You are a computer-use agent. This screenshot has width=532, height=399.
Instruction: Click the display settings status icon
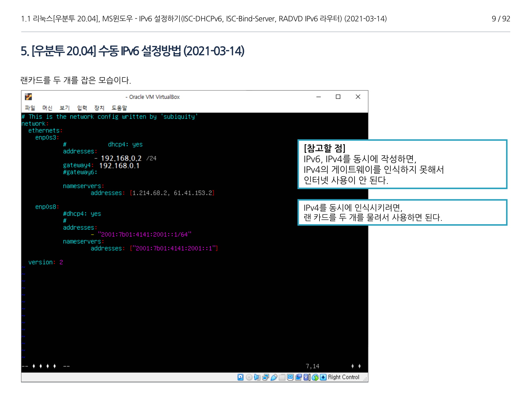[x=290, y=377]
